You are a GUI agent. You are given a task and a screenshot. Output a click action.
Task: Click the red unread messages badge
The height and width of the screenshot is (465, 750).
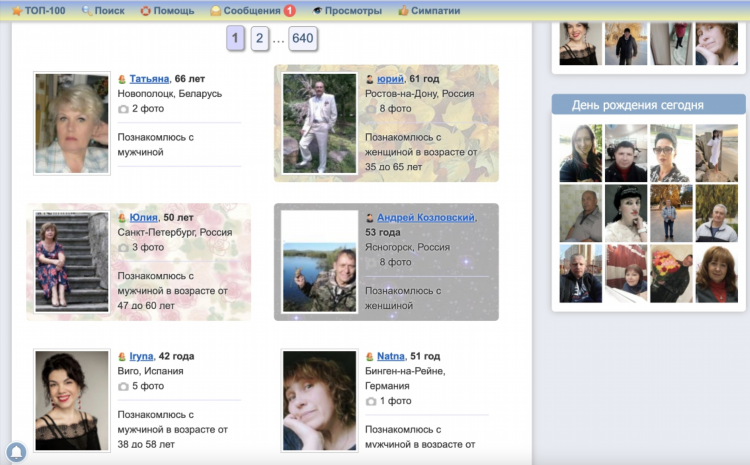pyautogui.click(x=289, y=11)
